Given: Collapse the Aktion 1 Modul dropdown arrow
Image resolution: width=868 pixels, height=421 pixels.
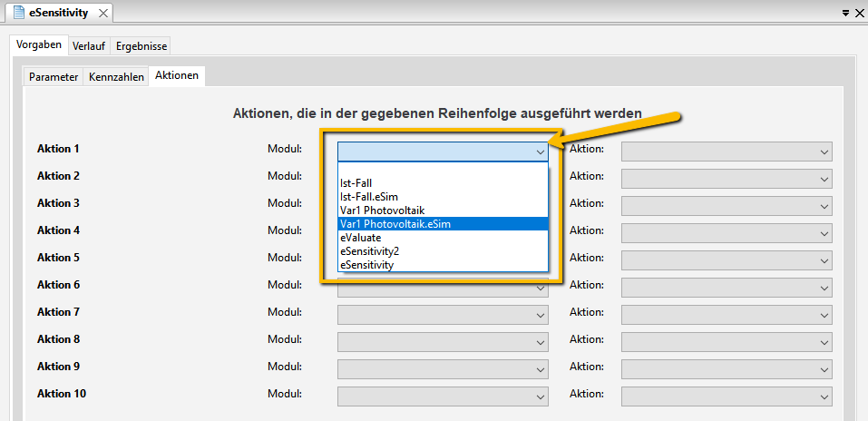Looking at the screenshot, I should (x=541, y=152).
